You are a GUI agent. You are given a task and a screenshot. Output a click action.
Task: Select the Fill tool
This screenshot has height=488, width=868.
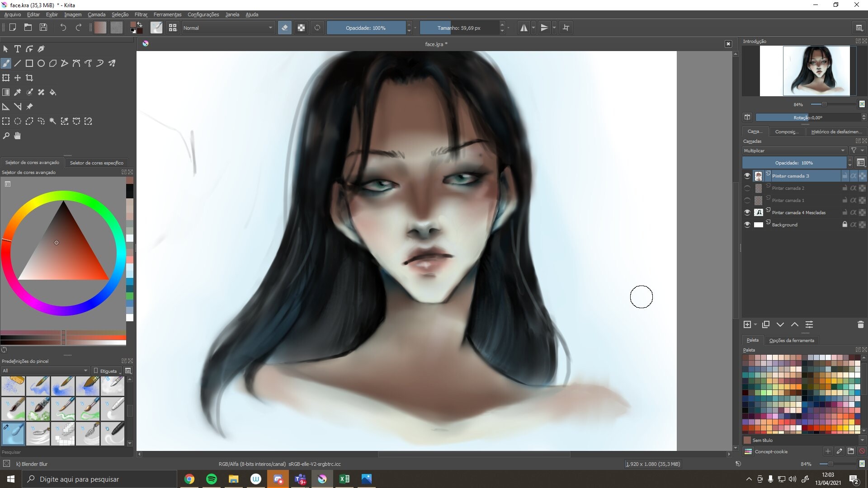[x=53, y=92]
